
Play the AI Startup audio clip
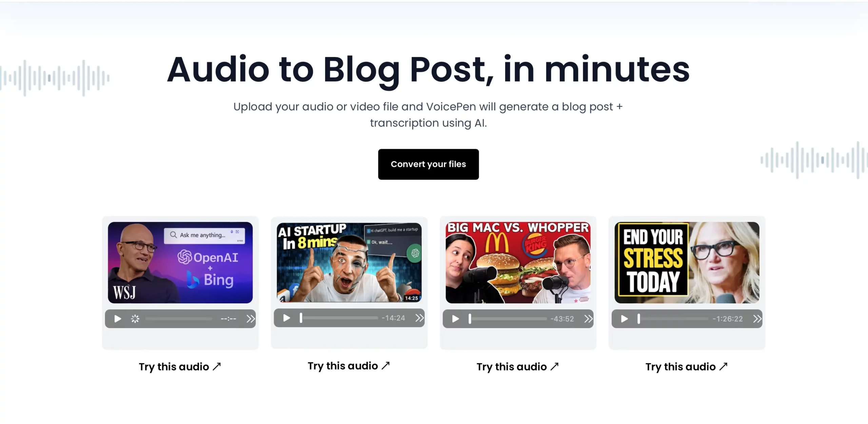tap(287, 318)
